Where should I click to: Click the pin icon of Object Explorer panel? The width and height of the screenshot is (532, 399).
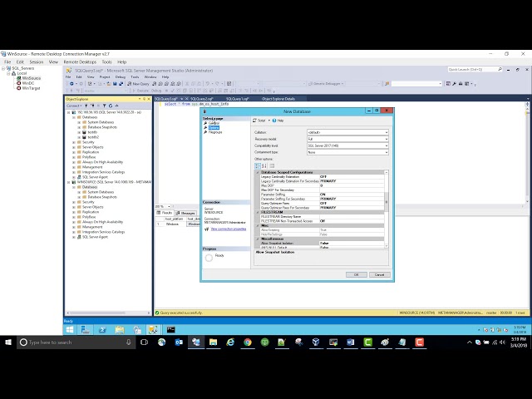click(x=144, y=99)
